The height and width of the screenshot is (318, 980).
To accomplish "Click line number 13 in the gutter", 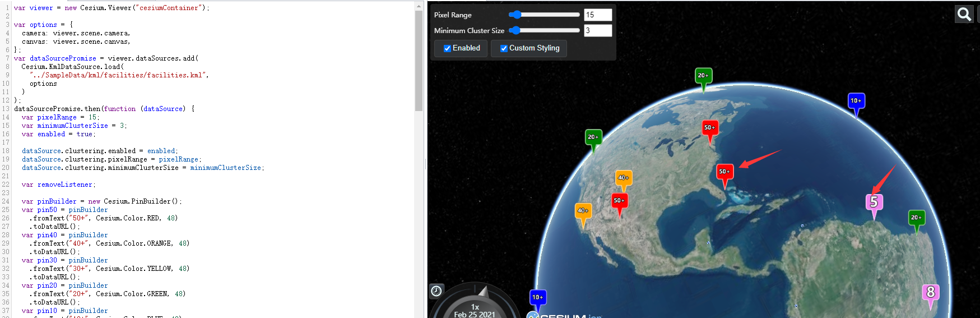I will point(6,109).
